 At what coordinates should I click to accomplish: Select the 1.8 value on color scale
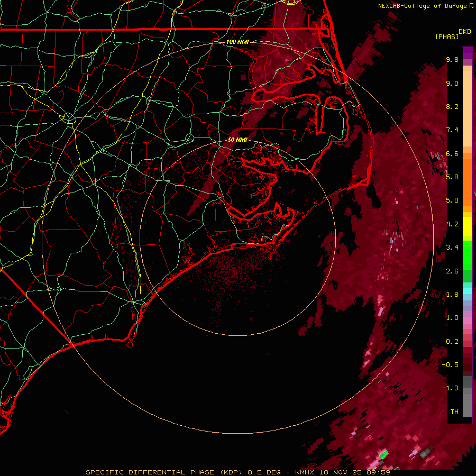coord(452,295)
